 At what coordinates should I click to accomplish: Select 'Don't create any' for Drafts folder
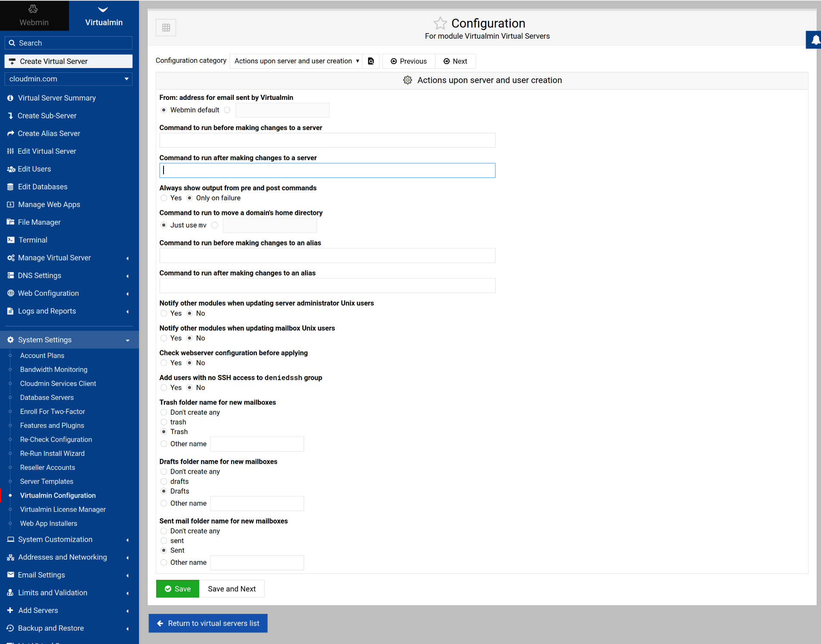(x=164, y=472)
